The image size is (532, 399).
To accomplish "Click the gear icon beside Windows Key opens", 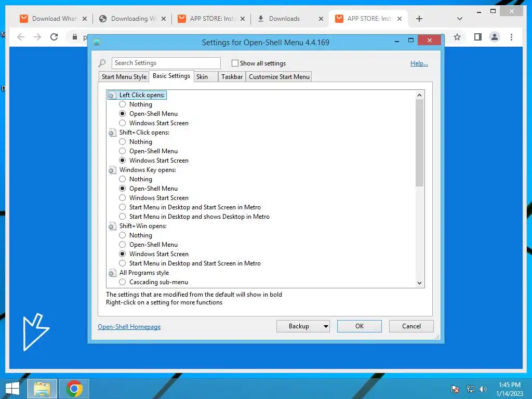I will coord(112,170).
